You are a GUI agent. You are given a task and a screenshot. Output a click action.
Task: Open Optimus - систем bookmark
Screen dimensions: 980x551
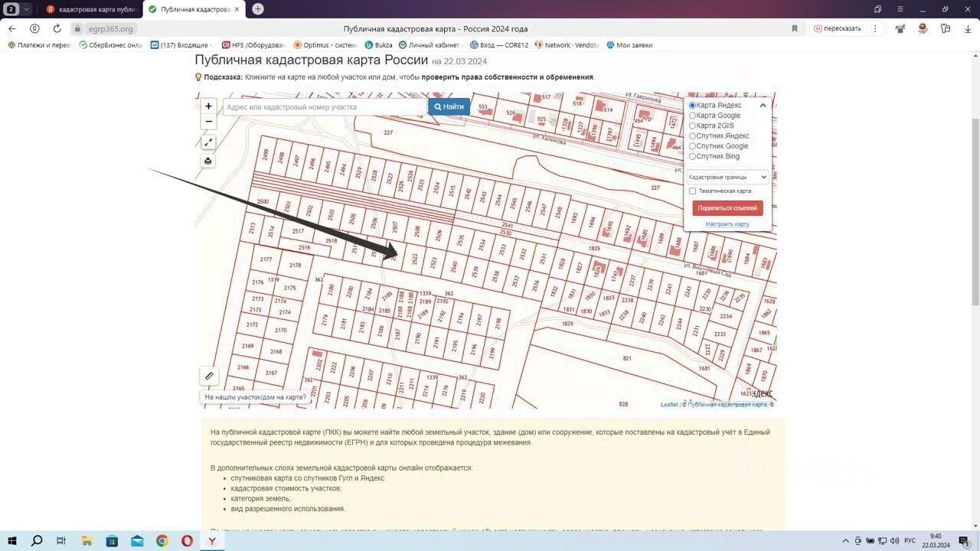pyautogui.click(x=325, y=45)
